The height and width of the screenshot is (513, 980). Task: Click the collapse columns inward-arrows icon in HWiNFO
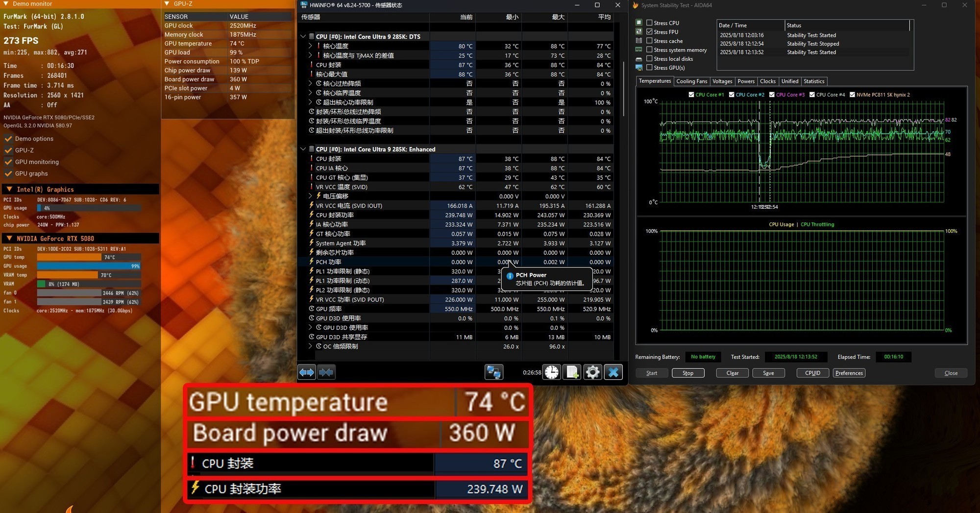326,372
